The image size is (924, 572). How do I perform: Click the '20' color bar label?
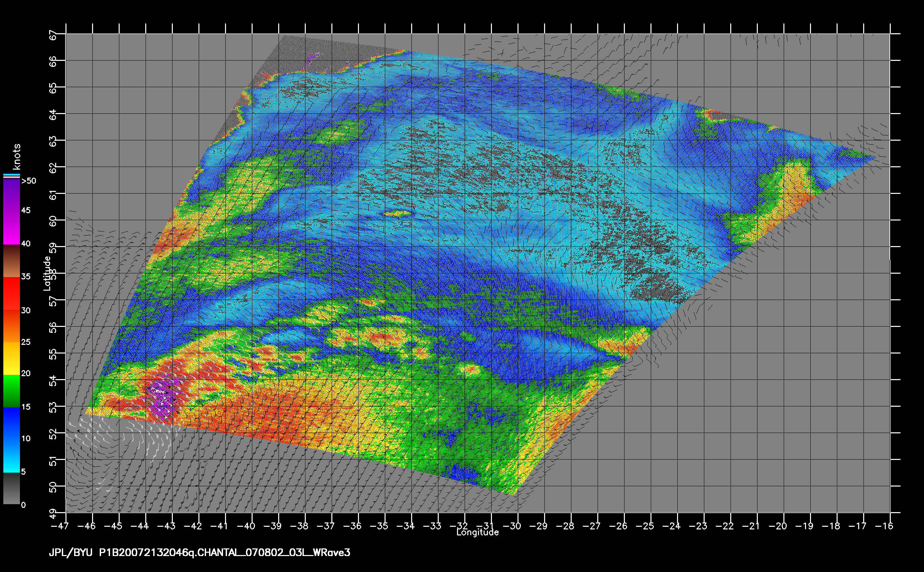pyautogui.click(x=26, y=373)
